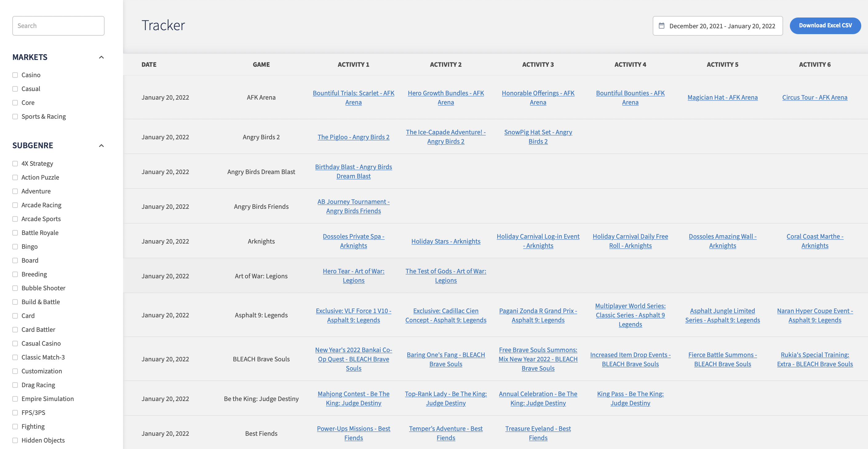Check the Casino market checkbox
The image size is (868, 449).
pos(15,75)
